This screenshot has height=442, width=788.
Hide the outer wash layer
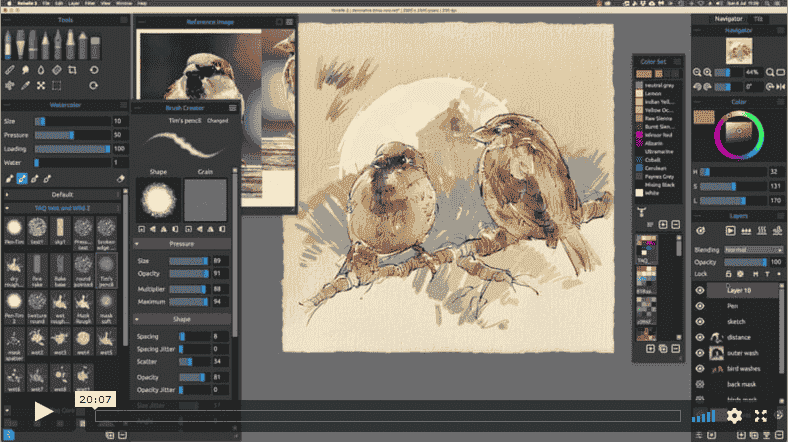coord(700,353)
